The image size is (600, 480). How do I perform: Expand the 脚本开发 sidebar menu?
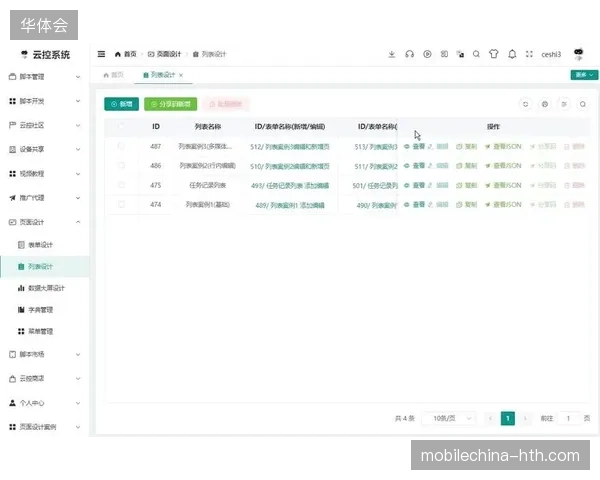[45, 101]
